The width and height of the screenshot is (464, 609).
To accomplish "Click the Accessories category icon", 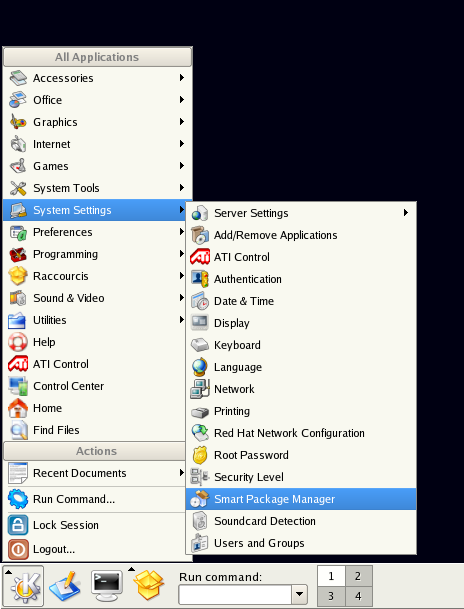I will pyautogui.click(x=18, y=78).
